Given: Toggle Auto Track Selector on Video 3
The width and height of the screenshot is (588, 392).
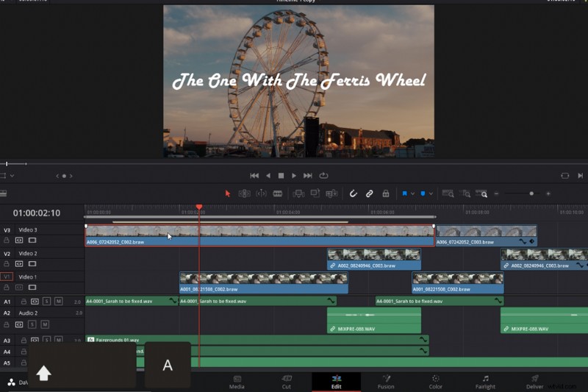Looking at the screenshot, I should coord(19,240).
